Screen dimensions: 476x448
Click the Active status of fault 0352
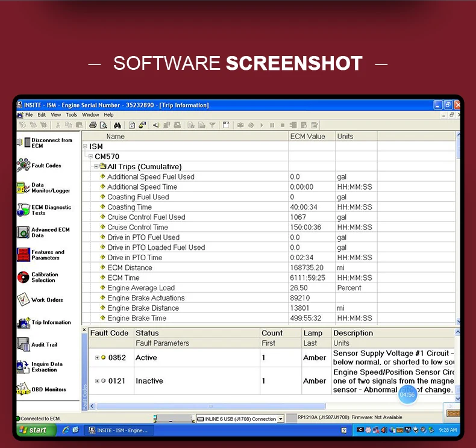[x=146, y=358]
